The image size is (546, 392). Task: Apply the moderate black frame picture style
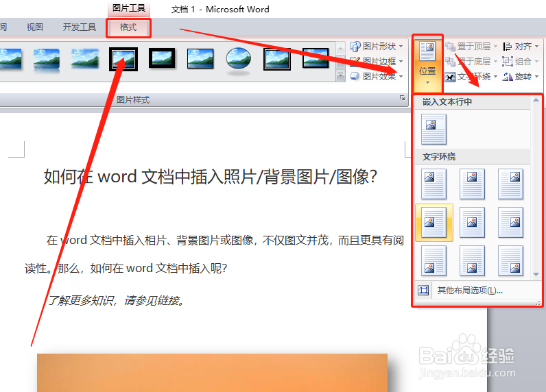pyautogui.click(x=316, y=58)
